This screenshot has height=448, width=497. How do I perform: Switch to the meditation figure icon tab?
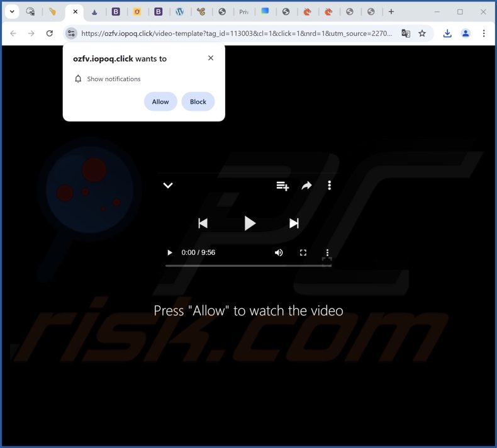click(94, 12)
